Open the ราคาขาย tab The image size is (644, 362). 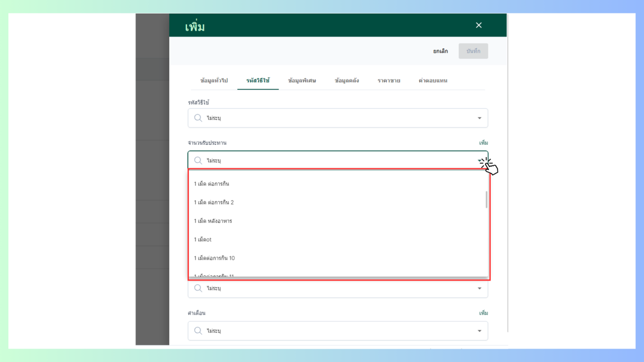(389, 80)
